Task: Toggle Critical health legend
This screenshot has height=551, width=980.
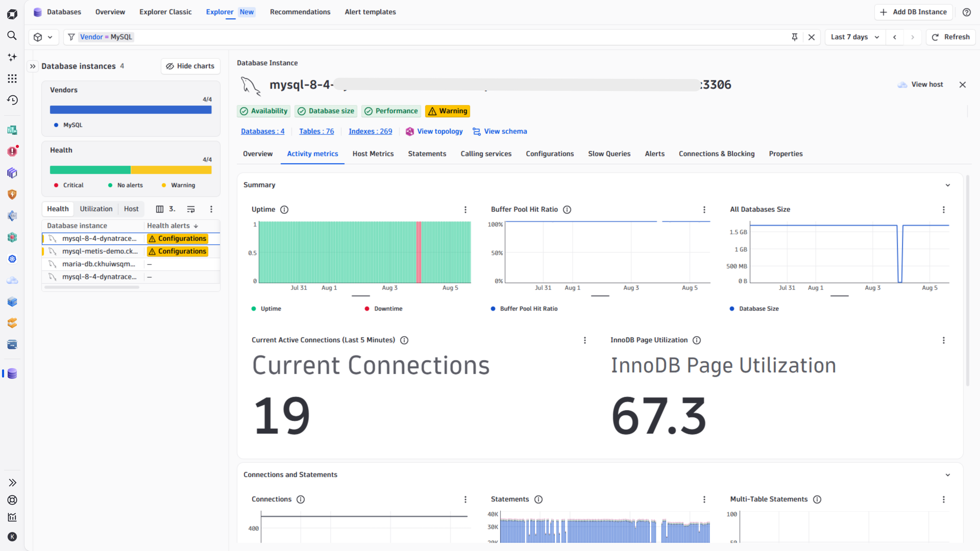Action: click(x=69, y=185)
